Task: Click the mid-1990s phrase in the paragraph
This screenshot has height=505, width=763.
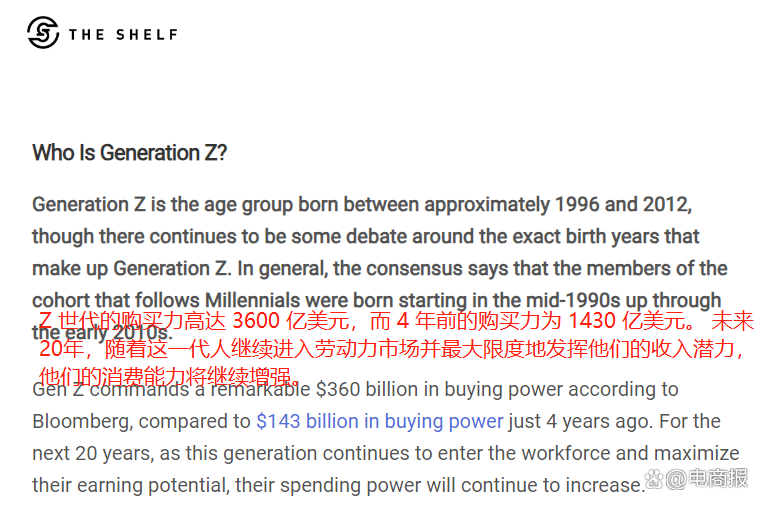Action: point(573,300)
